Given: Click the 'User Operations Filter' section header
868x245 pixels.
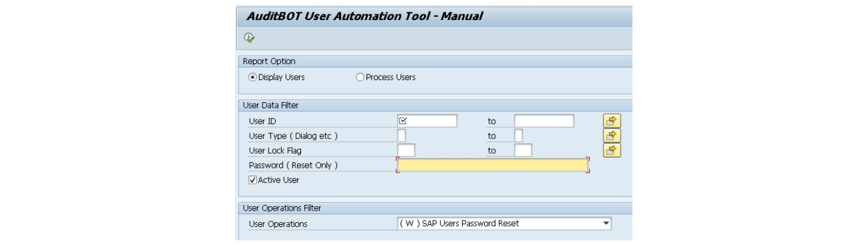Looking at the screenshot, I should (282, 208).
